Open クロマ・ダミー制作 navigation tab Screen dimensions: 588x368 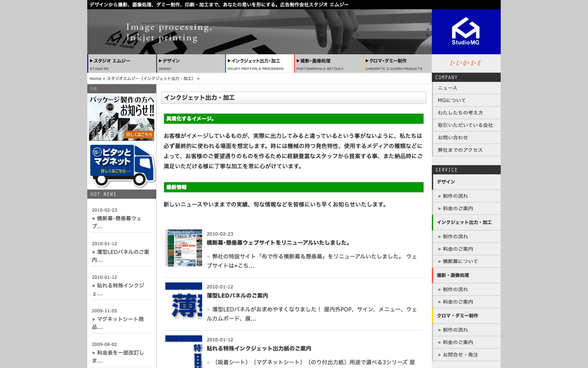pyautogui.click(x=397, y=63)
